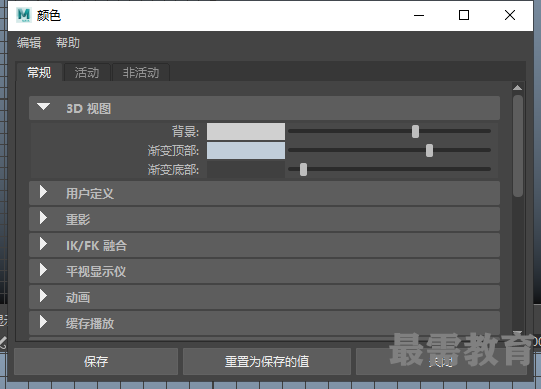The height and width of the screenshot is (389, 541).
Task: Click the 背景 slider handle
Action: (415, 132)
